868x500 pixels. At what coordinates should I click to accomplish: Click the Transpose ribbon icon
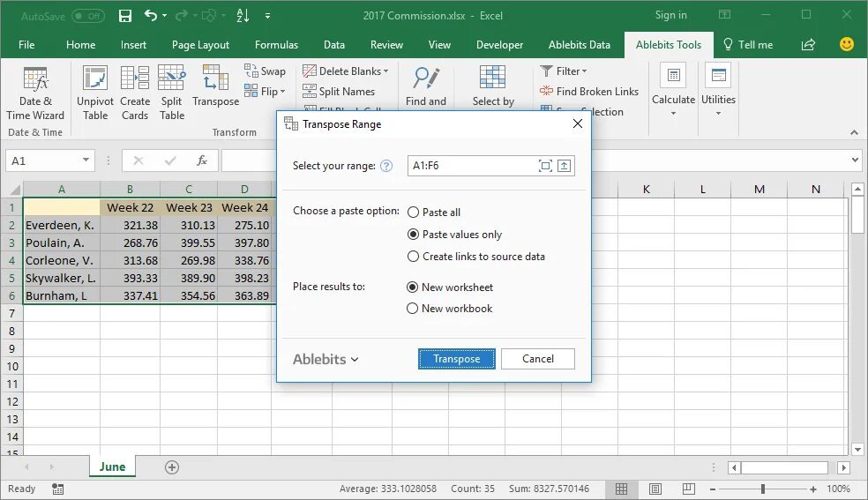216,86
